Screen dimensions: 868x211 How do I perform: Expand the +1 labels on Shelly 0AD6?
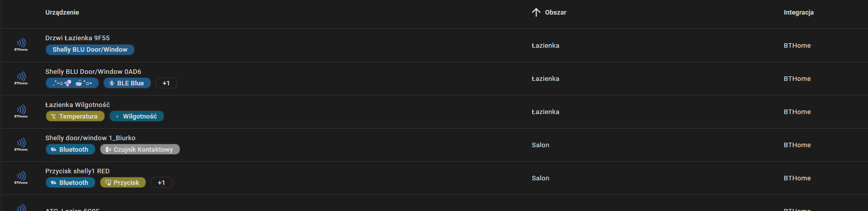(x=166, y=83)
